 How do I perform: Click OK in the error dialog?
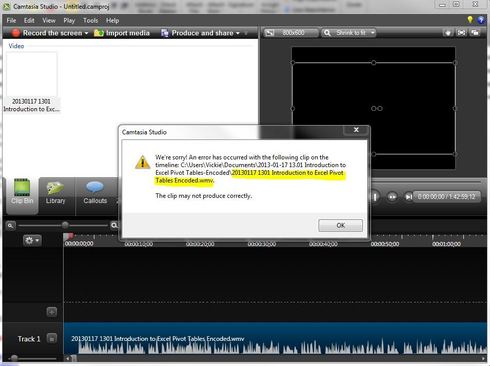[340, 225]
